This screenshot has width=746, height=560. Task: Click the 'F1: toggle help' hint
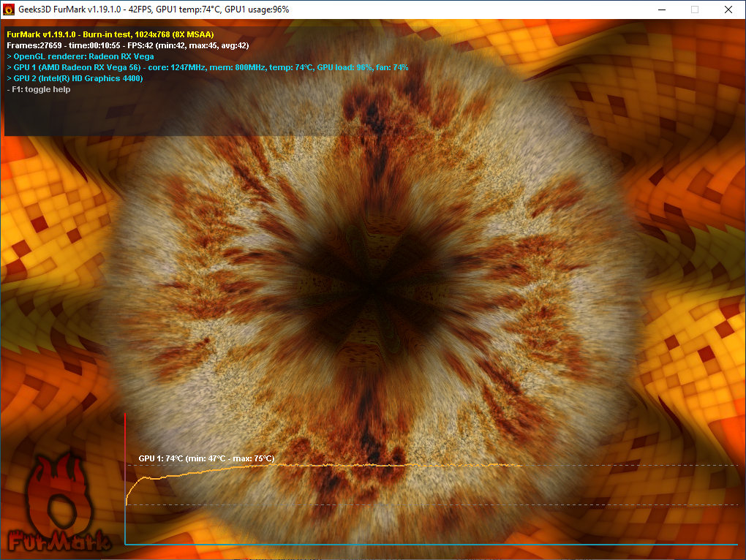coord(39,89)
